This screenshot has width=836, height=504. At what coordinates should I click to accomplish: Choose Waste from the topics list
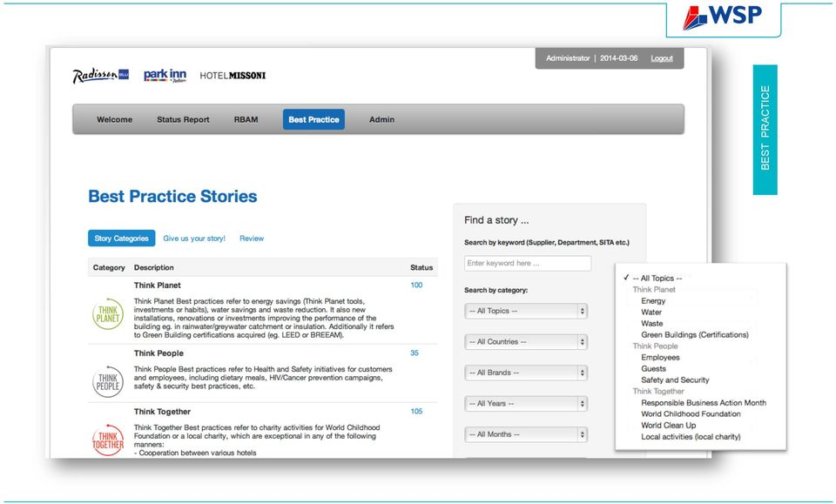click(652, 324)
